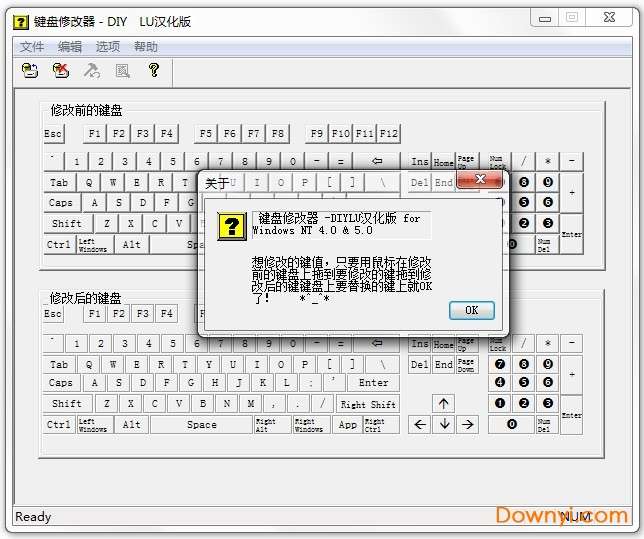Image resolution: width=644 pixels, height=539 pixels.
Task: Click the Backspace arrow key on the upper keyboard
Action: pyautogui.click(x=377, y=161)
